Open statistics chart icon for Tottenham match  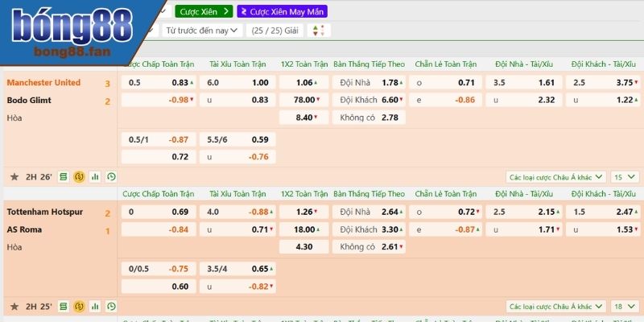(x=95, y=307)
